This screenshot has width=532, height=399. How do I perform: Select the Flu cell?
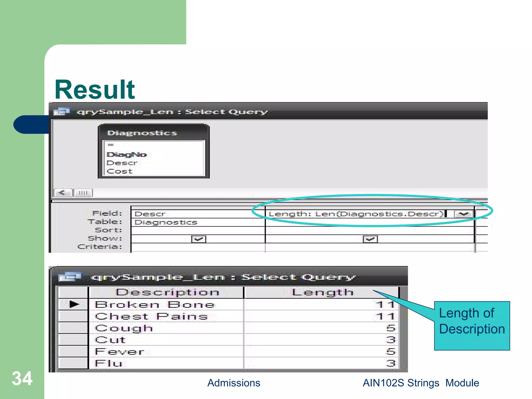pyautogui.click(x=166, y=363)
